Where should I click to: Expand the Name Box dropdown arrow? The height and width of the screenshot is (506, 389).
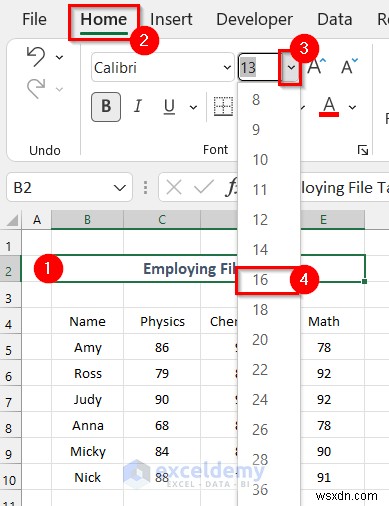pos(119,188)
